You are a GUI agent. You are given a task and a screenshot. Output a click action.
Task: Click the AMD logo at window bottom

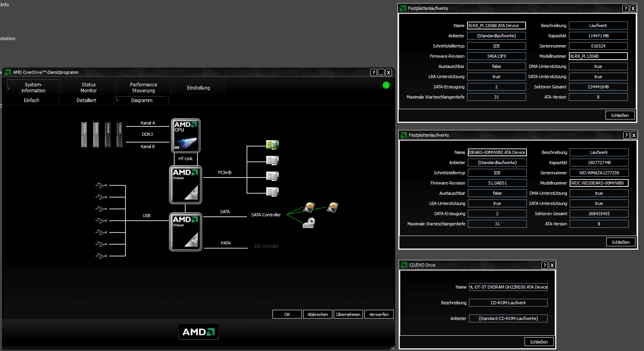coord(199,332)
